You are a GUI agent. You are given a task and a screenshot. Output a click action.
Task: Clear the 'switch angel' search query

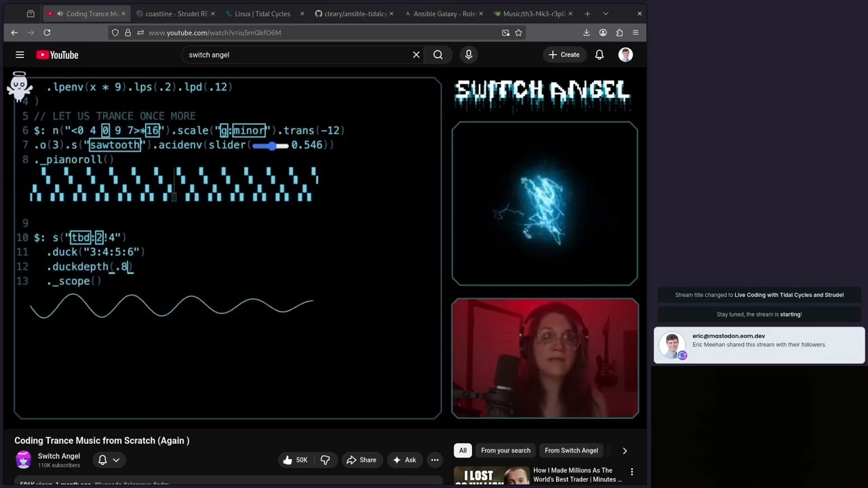416,55
